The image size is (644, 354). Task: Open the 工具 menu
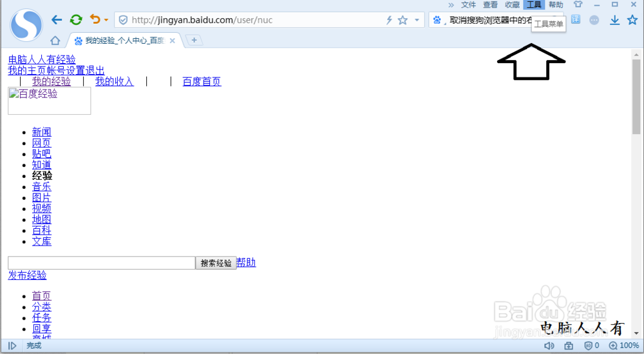(534, 5)
